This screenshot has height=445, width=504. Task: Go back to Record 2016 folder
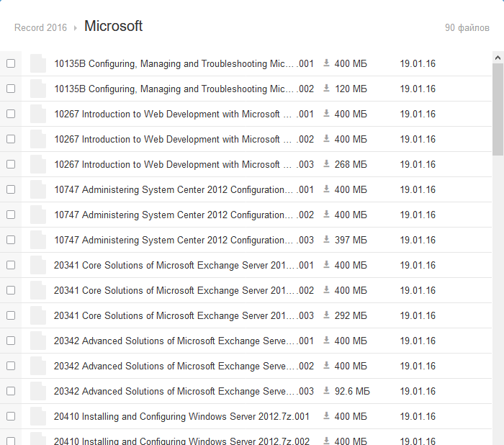point(40,27)
